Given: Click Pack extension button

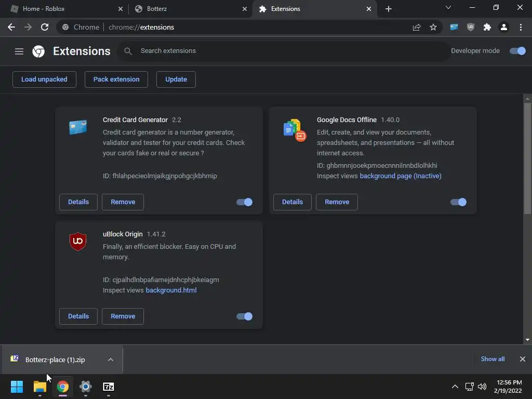Looking at the screenshot, I should pos(116,79).
